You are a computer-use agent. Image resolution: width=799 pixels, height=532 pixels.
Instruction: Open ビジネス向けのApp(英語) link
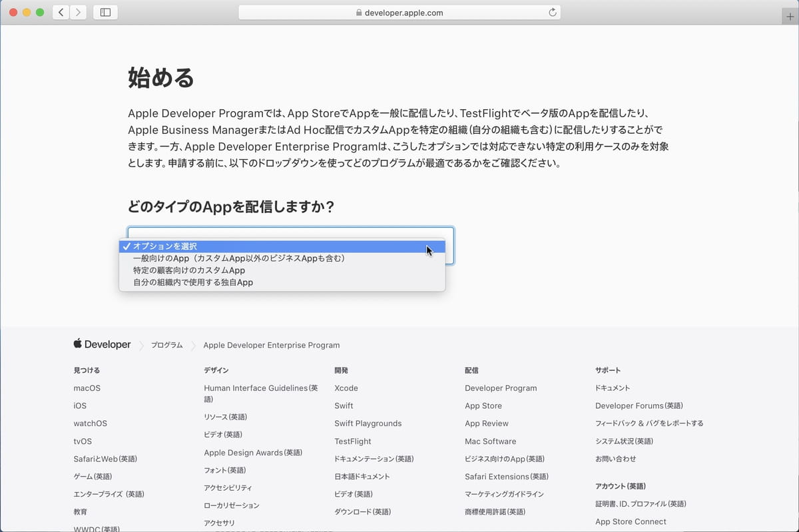[x=505, y=459]
